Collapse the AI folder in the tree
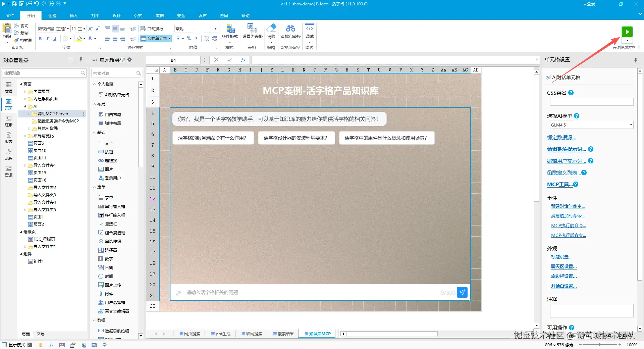This screenshot has width=644, height=349. click(x=25, y=106)
